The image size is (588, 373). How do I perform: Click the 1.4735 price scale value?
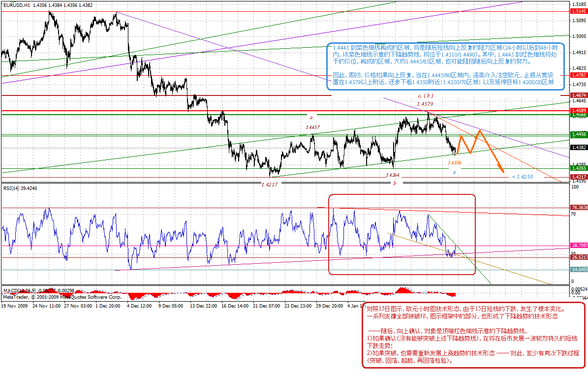[x=579, y=85]
